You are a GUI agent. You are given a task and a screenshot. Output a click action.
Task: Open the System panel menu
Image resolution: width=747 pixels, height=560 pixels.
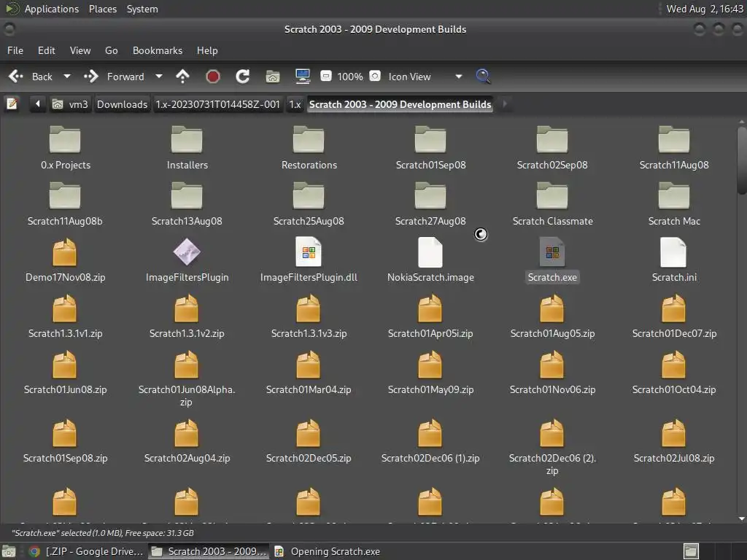pyautogui.click(x=142, y=9)
